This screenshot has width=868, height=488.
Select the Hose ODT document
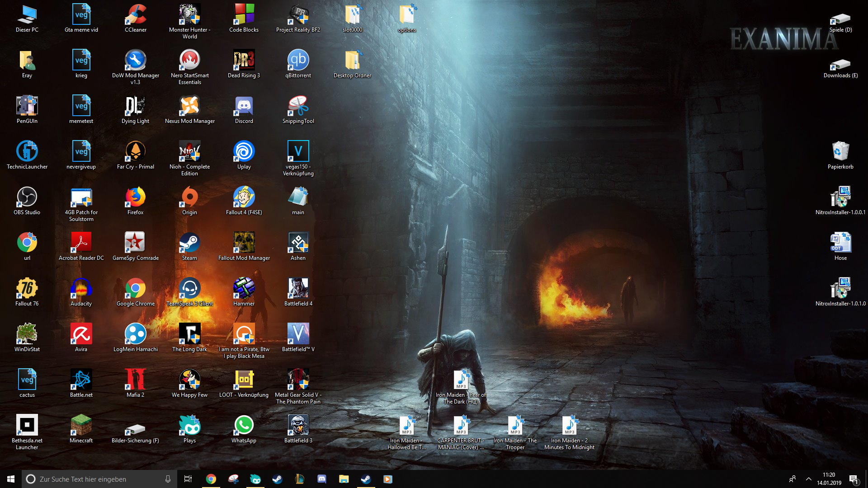(x=841, y=247)
